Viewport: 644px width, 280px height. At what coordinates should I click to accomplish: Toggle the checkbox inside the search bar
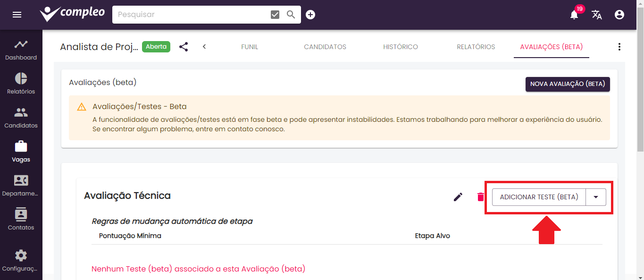[275, 14]
